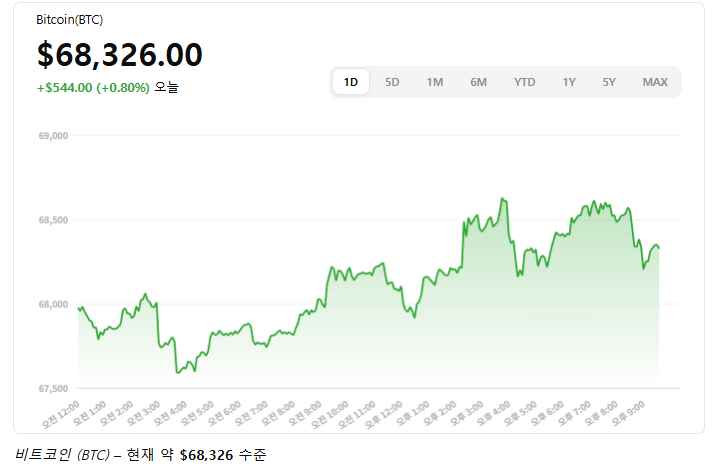Select the 1D time range tab
The width and height of the screenshot is (723, 468).
tap(351, 82)
